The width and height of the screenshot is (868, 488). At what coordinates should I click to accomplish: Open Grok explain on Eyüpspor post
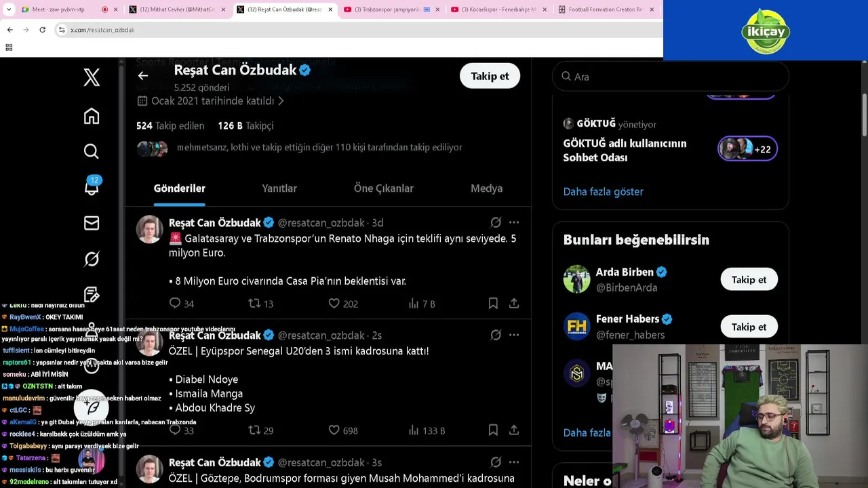coord(496,335)
